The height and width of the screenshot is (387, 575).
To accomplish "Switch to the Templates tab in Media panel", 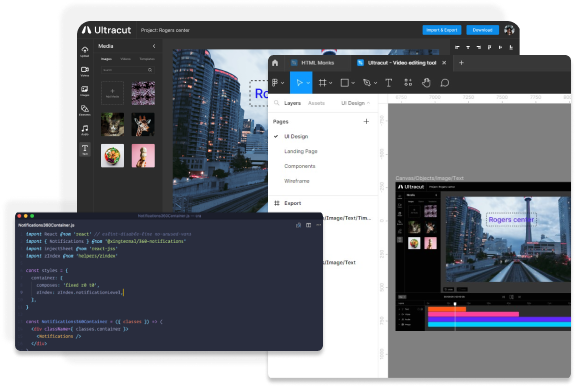I will (147, 59).
